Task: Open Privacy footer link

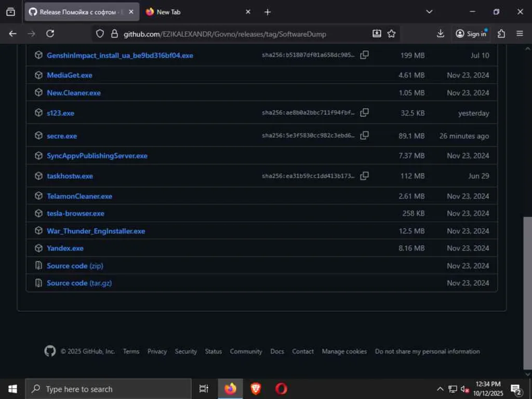Action: (x=157, y=351)
